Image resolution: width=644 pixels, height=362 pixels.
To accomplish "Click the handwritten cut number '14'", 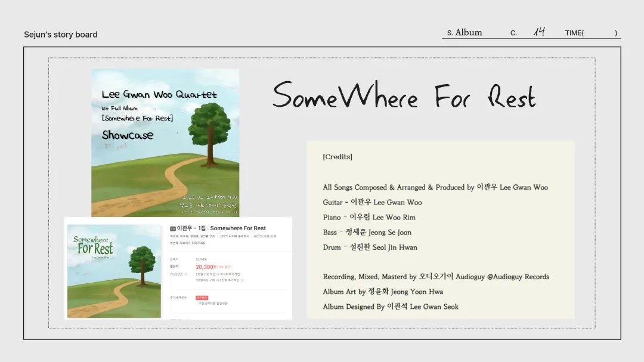I will click(x=539, y=32).
